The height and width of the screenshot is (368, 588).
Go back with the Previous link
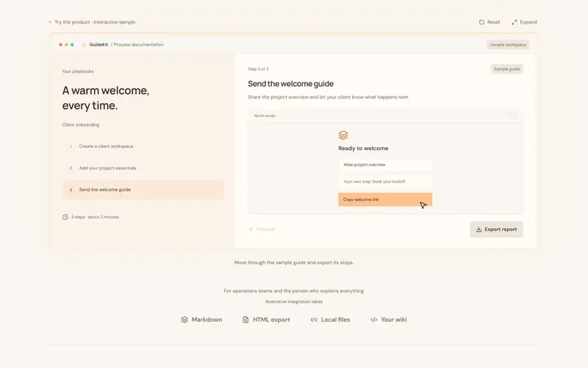[262, 229]
